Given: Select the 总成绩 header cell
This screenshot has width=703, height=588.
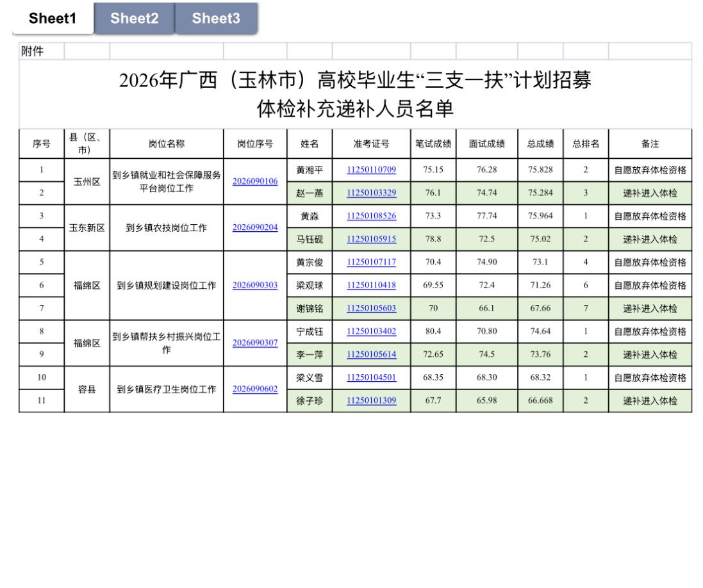Looking at the screenshot, I should point(541,144).
